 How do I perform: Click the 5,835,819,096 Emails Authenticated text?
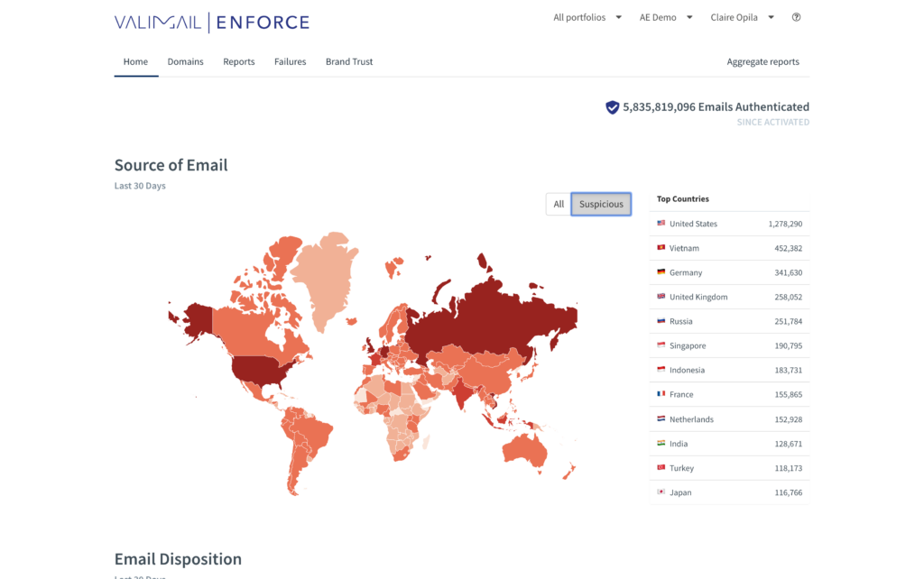(x=716, y=107)
